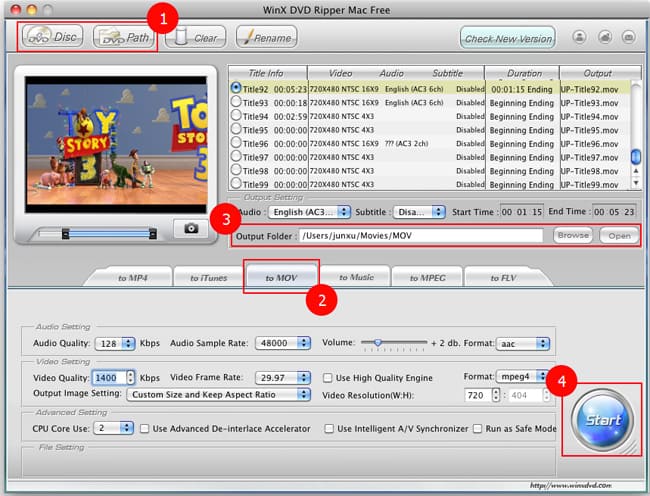
Task: Click the Video Quality stepper arrows
Action: [x=131, y=377]
